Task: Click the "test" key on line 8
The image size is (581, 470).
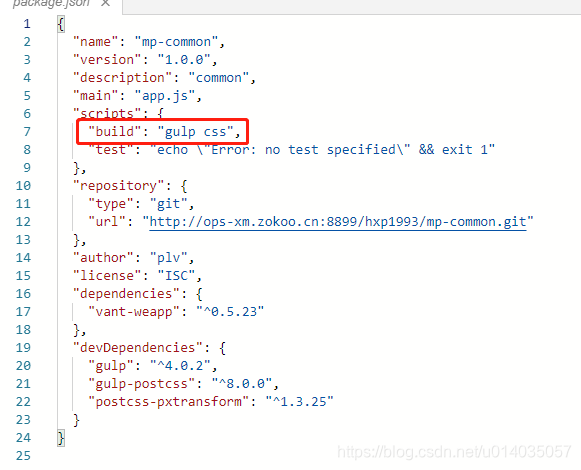Action: [111, 149]
